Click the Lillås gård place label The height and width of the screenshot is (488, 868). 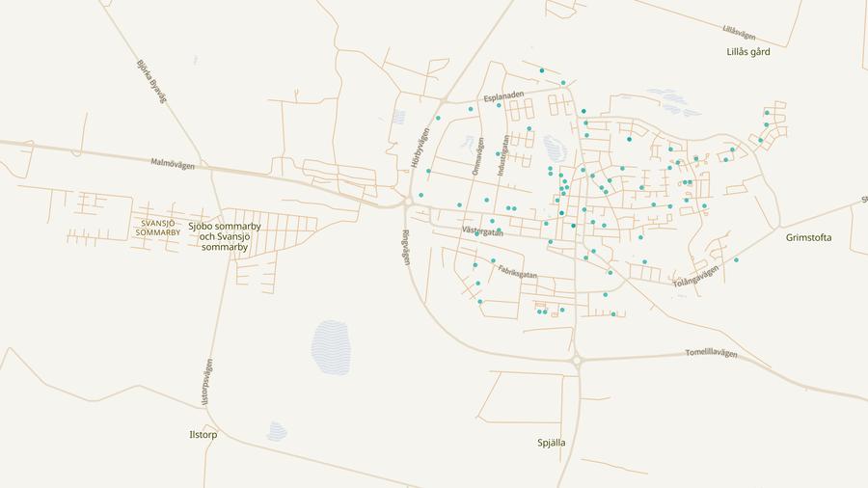pyautogui.click(x=748, y=52)
